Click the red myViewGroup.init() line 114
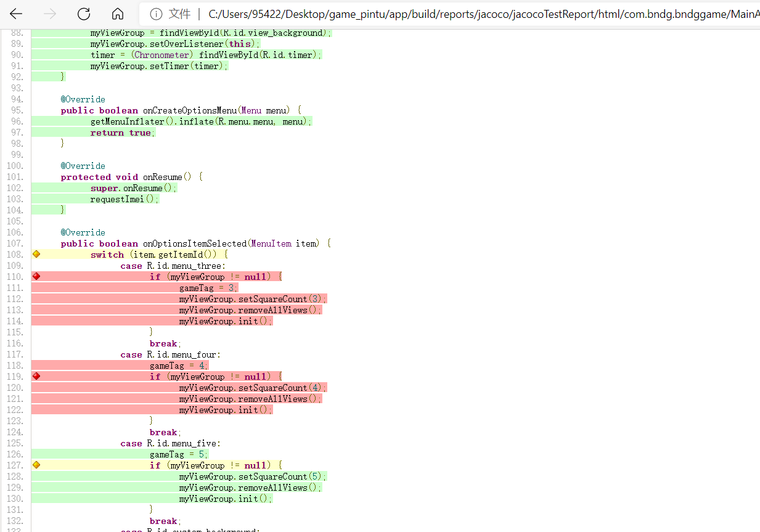The height and width of the screenshot is (532, 760). [x=224, y=321]
